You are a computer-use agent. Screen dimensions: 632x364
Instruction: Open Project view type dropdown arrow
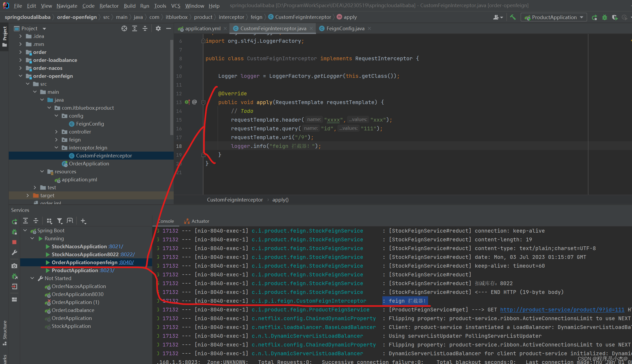(x=44, y=28)
